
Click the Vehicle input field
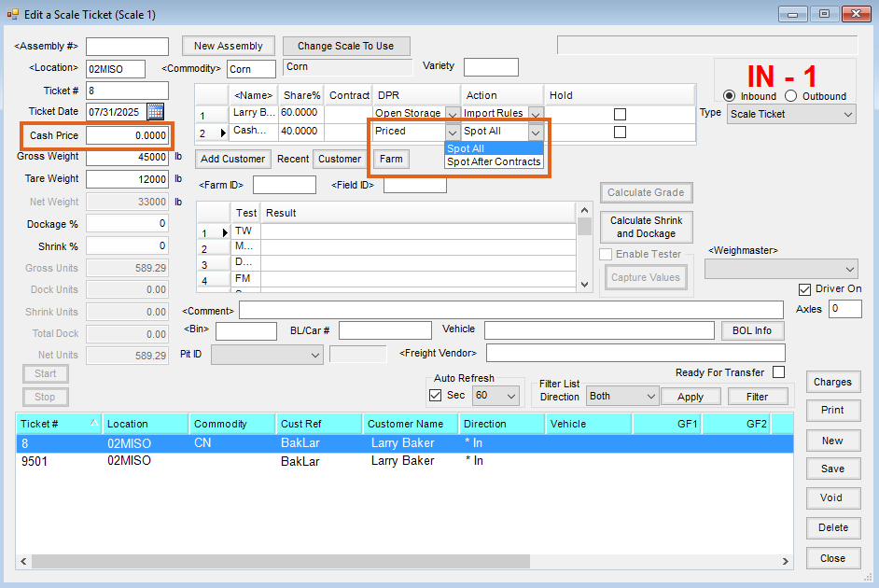[x=599, y=330]
